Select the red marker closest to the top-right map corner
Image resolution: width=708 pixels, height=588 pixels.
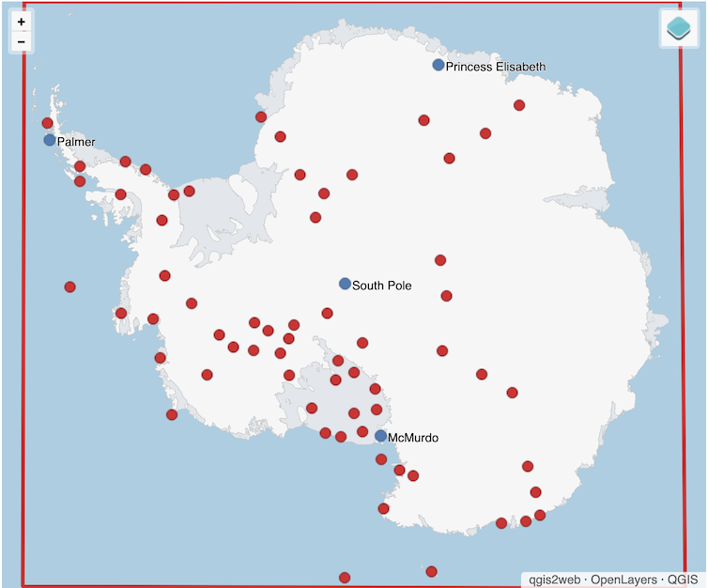519,105
